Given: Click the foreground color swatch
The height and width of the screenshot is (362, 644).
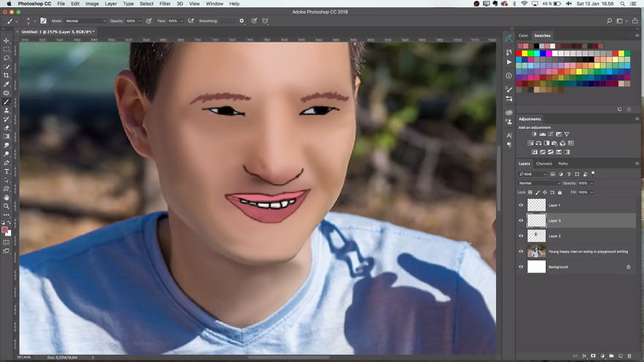Looking at the screenshot, I should click(x=5, y=230).
